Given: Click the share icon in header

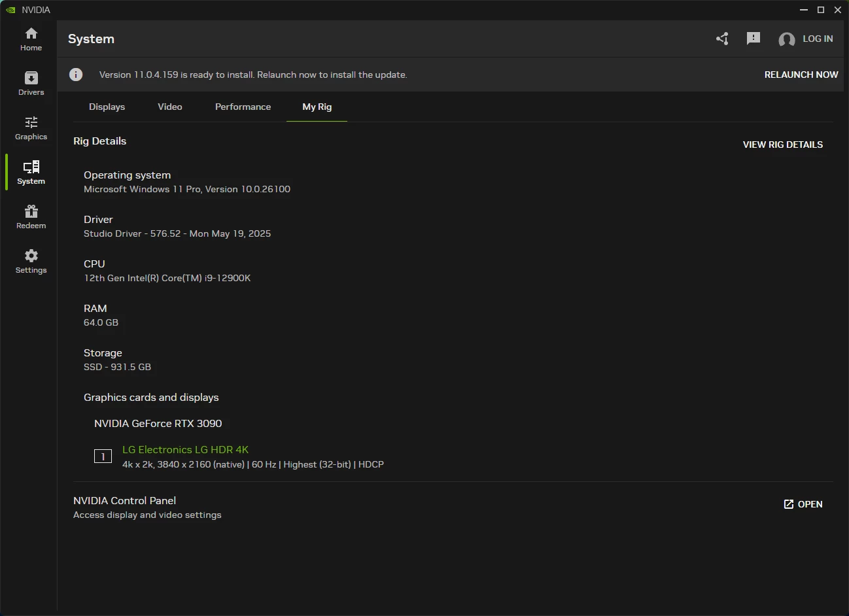Looking at the screenshot, I should point(722,39).
